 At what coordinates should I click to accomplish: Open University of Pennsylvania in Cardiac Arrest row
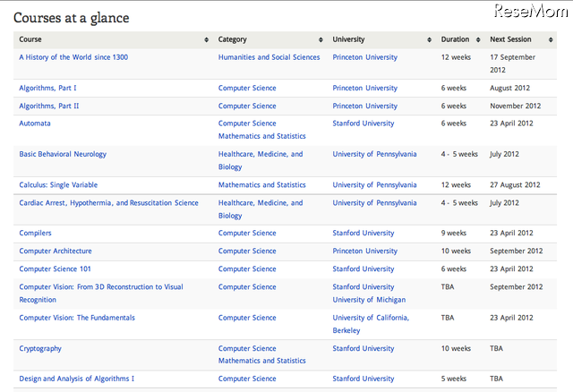pyautogui.click(x=374, y=203)
